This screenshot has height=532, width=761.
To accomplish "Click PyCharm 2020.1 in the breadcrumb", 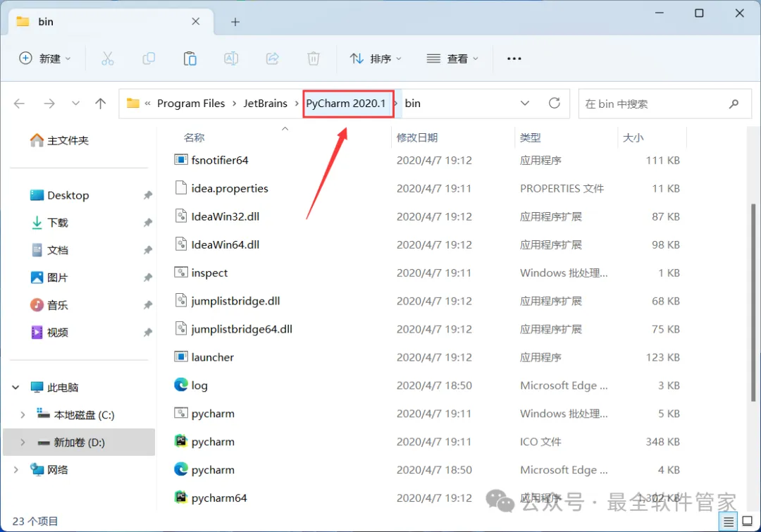I will 345,104.
